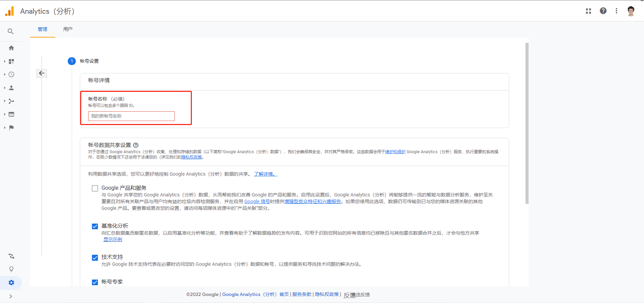Switch to the 管理 tab
The height and width of the screenshot is (303, 644).
point(43,29)
